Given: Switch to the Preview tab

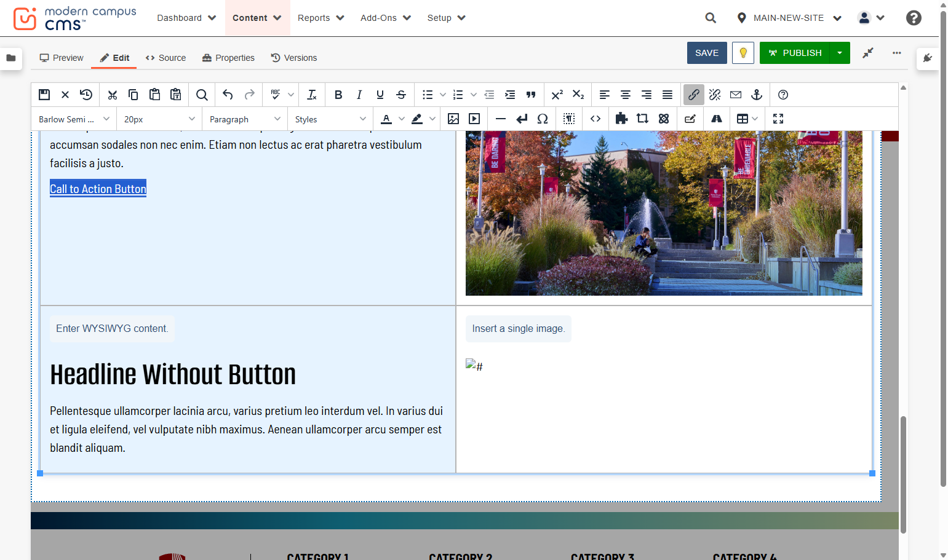Looking at the screenshot, I should (x=62, y=58).
